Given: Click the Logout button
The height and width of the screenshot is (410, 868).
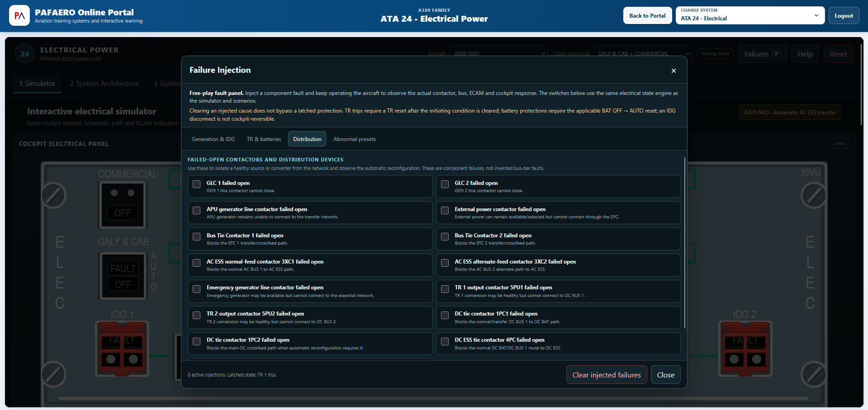Looking at the screenshot, I should pyautogui.click(x=844, y=15).
